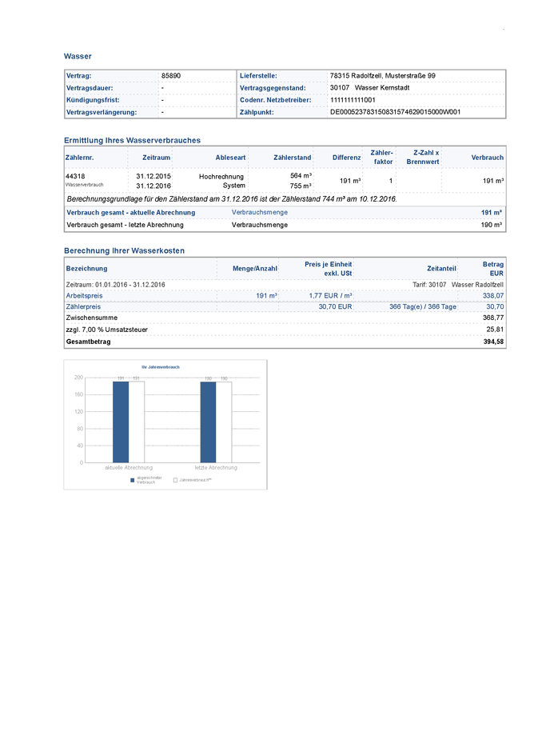The image size is (534, 756).
Task: Click the 'Arbeitspreis' row label
Action: click(x=85, y=296)
